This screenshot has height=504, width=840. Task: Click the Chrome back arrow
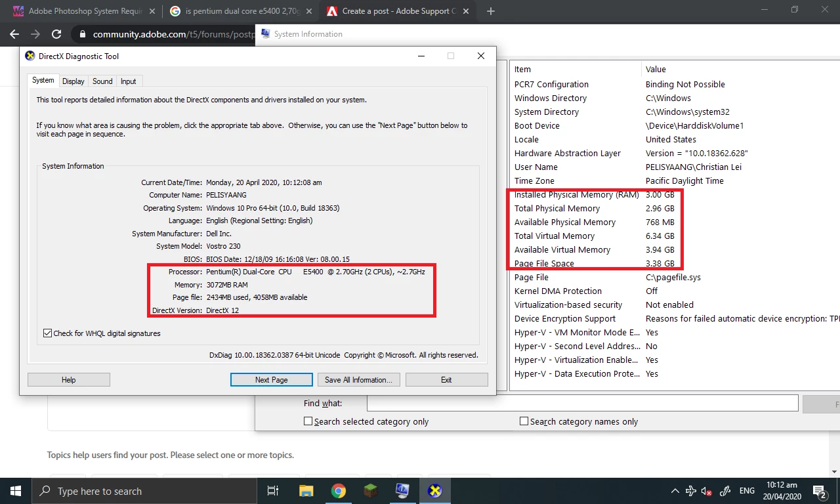14,34
